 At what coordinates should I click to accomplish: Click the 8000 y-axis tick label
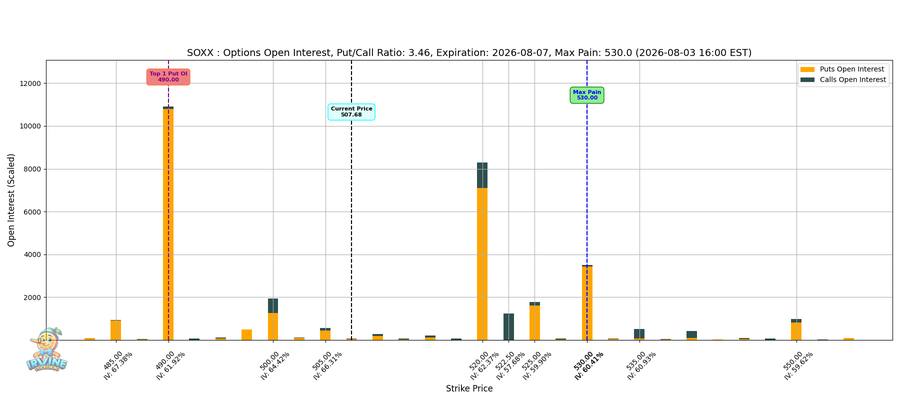coord(33,169)
